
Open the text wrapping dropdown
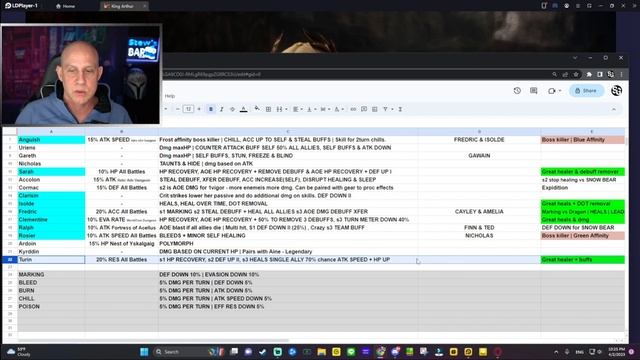pyautogui.click(x=325, y=109)
